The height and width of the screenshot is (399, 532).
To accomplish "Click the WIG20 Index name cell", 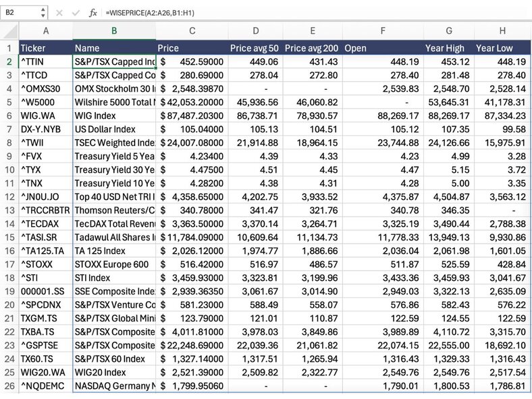I will pyautogui.click(x=114, y=373).
